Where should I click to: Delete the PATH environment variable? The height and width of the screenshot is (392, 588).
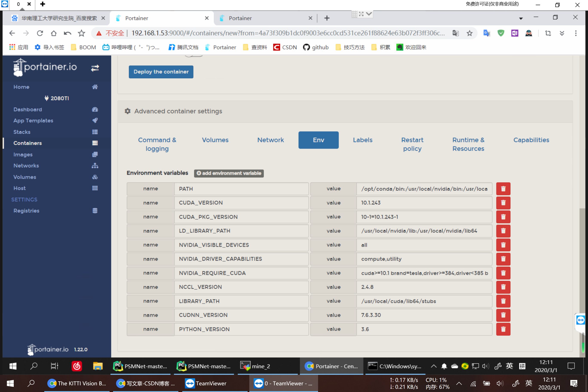point(503,189)
